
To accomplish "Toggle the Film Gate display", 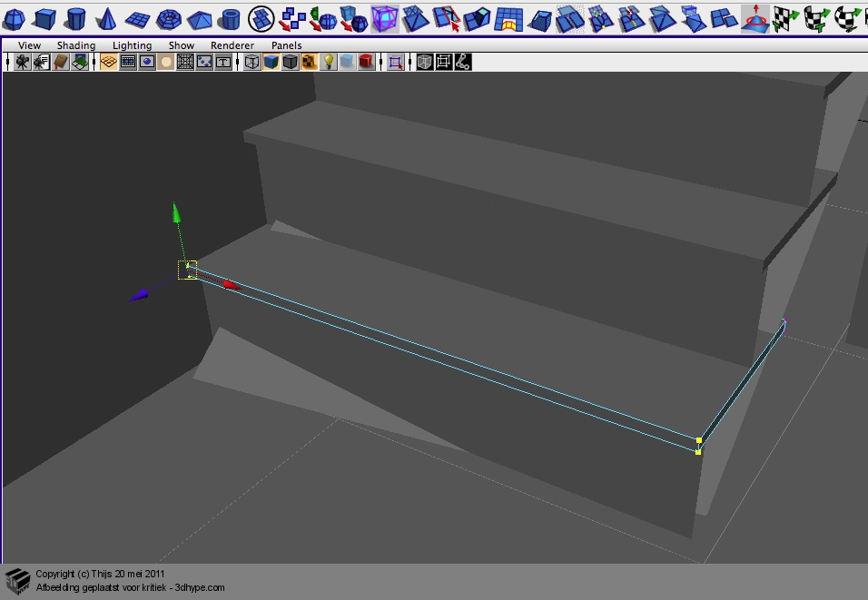I will [128, 62].
